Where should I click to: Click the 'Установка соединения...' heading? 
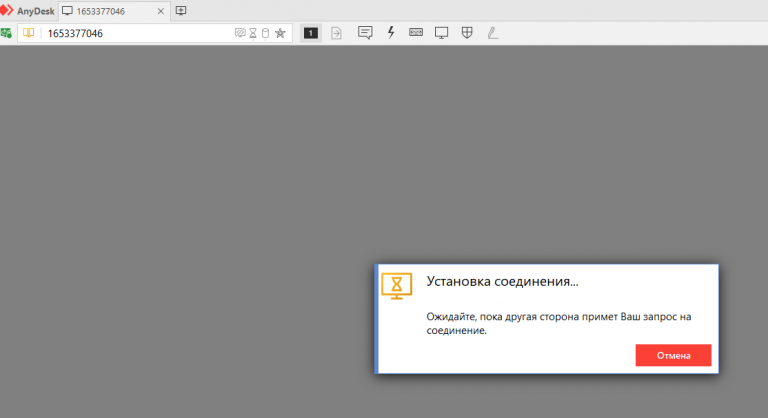click(x=502, y=281)
